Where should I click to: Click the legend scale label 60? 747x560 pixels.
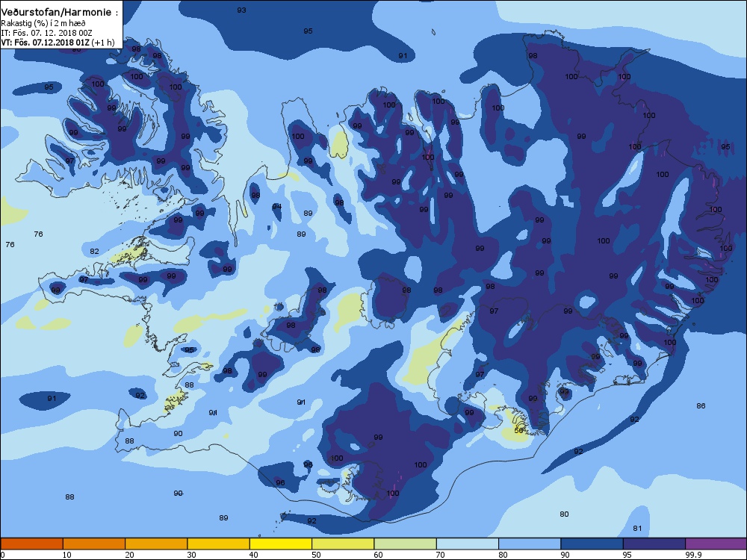click(x=378, y=555)
